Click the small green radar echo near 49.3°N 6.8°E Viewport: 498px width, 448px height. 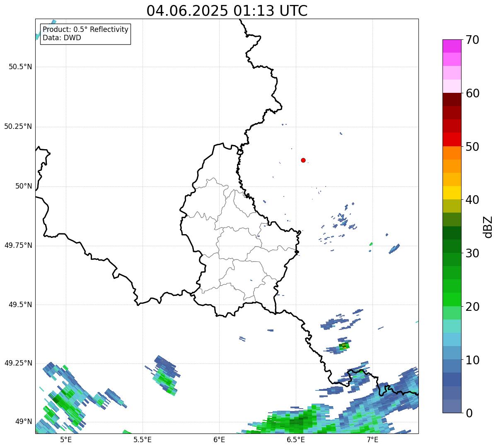tap(344, 346)
